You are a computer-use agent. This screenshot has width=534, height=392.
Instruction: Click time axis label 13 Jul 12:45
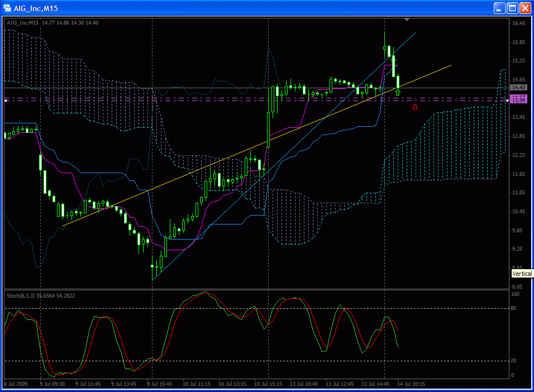click(340, 384)
